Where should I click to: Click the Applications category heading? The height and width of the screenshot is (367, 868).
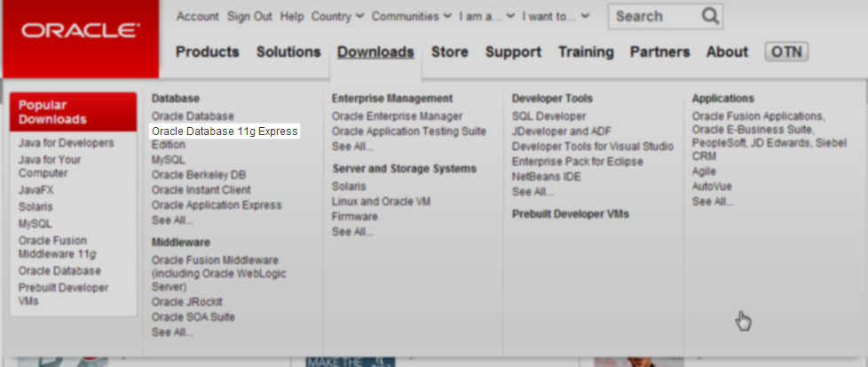[x=723, y=98]
